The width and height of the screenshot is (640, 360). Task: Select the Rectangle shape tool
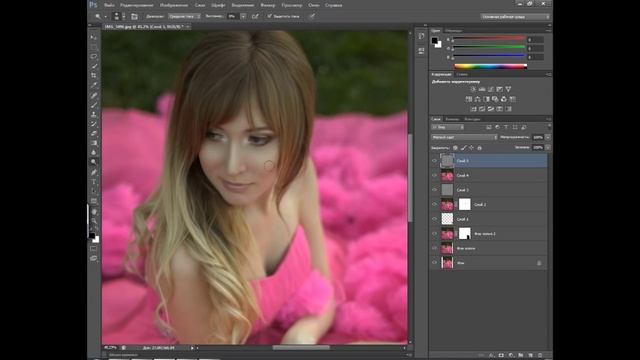pos(94,201)
